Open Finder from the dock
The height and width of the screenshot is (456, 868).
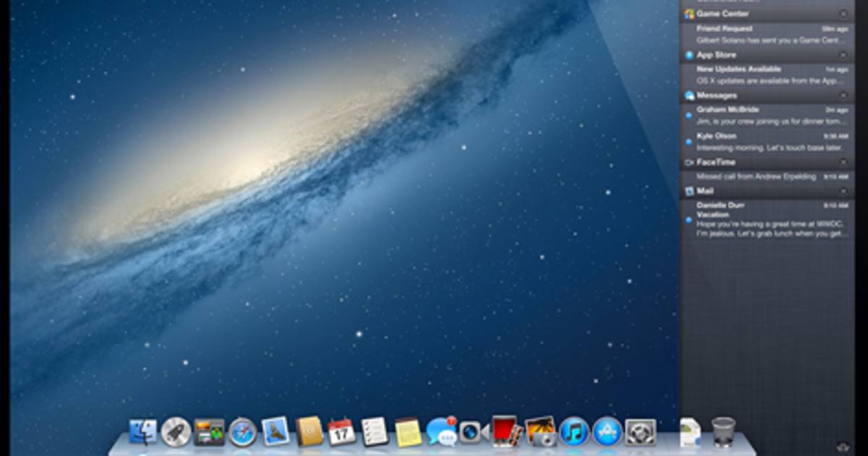coord(142,432)
